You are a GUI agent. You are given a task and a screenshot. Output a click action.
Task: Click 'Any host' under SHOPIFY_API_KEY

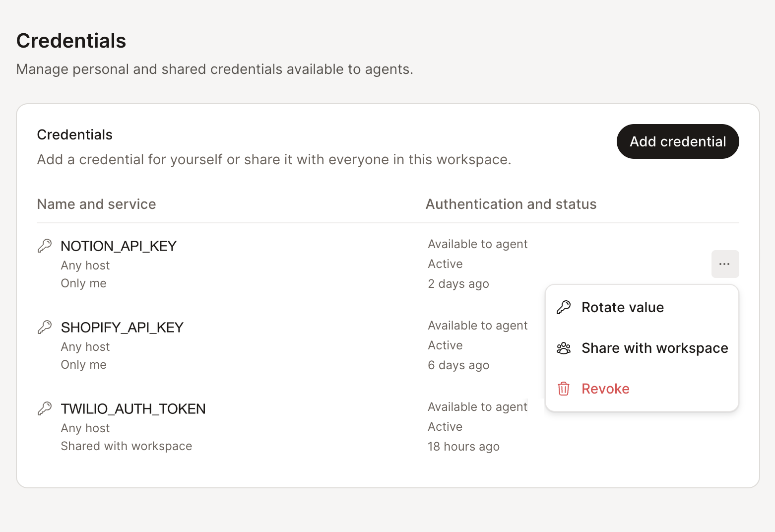[85, 347]
